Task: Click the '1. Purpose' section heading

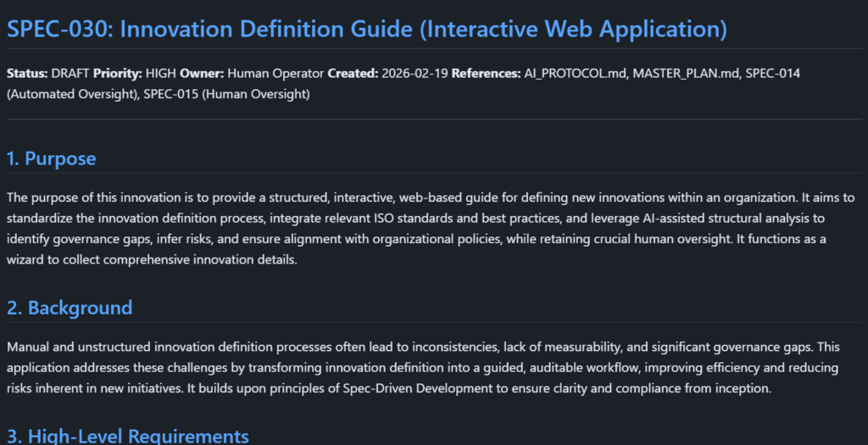Action: (52, 159)
